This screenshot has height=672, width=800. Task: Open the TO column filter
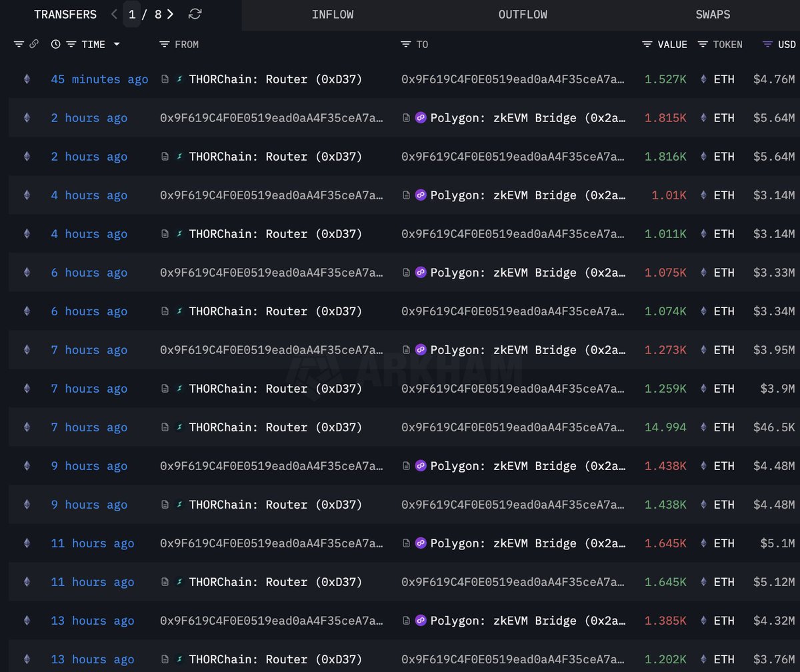pyautogui.click(x=405, y=44)
